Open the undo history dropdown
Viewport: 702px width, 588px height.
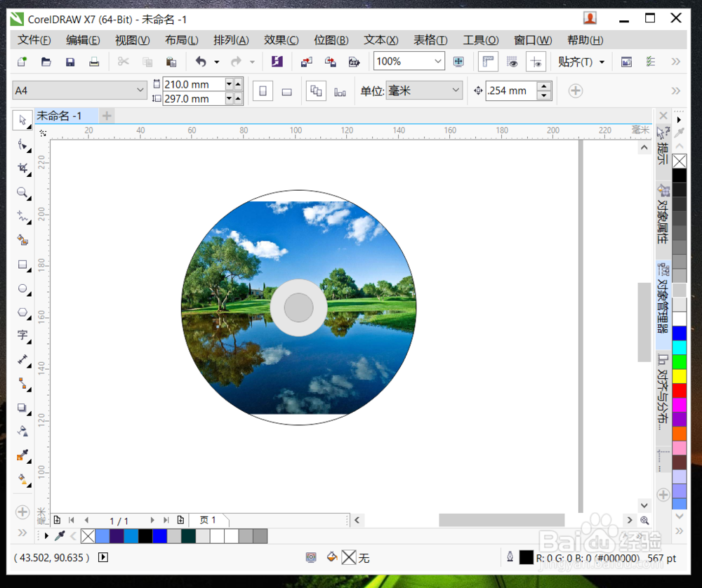pyautogui.click(x=217, y=62)
